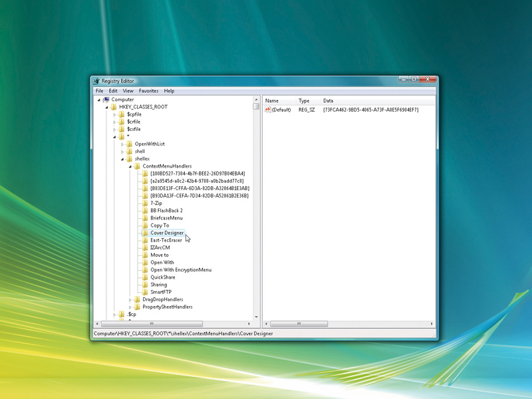Click the PropertySheetHandlers folder icon
The image size is (532, 399).
point(137,307)
